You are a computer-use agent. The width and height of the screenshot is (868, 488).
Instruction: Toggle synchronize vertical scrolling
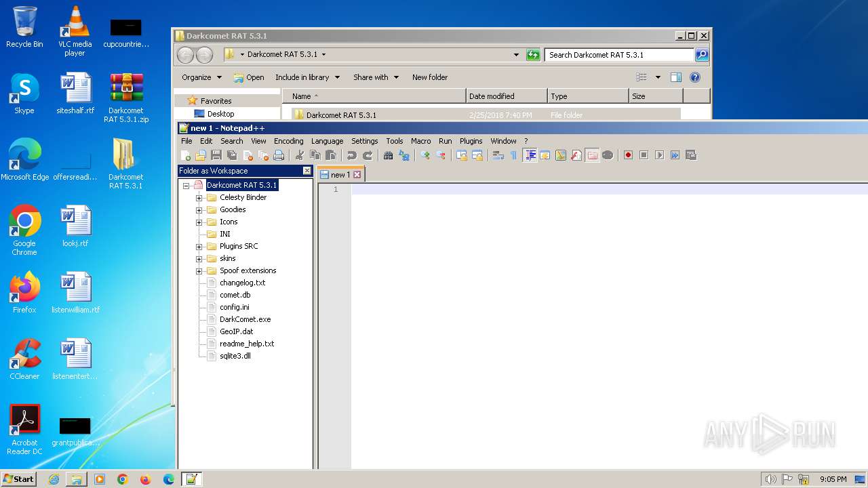(461, 155)
